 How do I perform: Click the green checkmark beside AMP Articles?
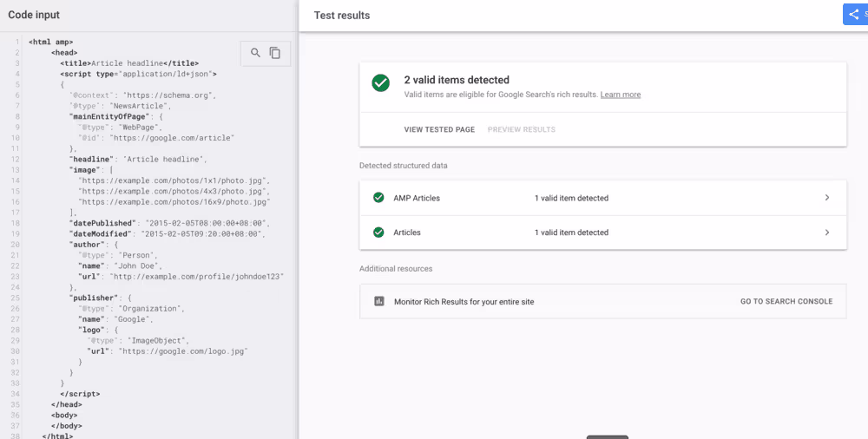pos(378,198)
